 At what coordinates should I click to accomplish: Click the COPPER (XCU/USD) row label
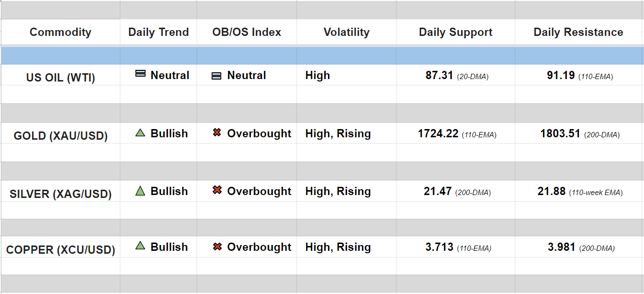[60, 250]
